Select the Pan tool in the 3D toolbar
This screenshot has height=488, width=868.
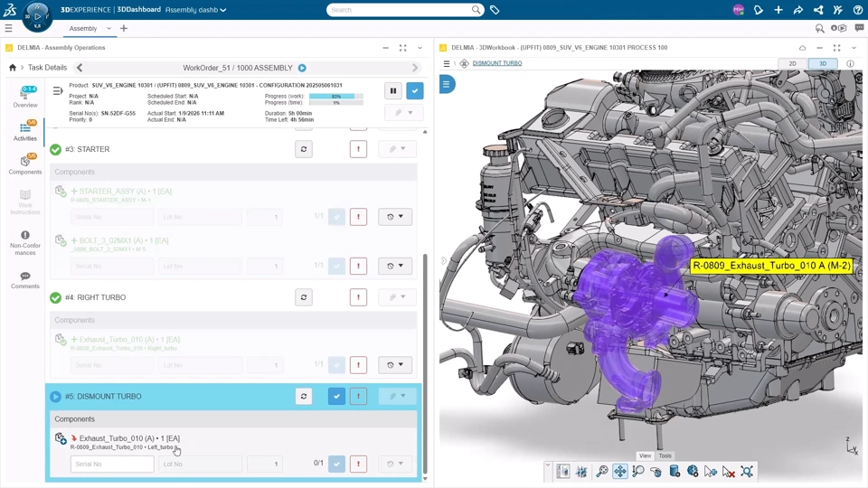pos(620,472)
